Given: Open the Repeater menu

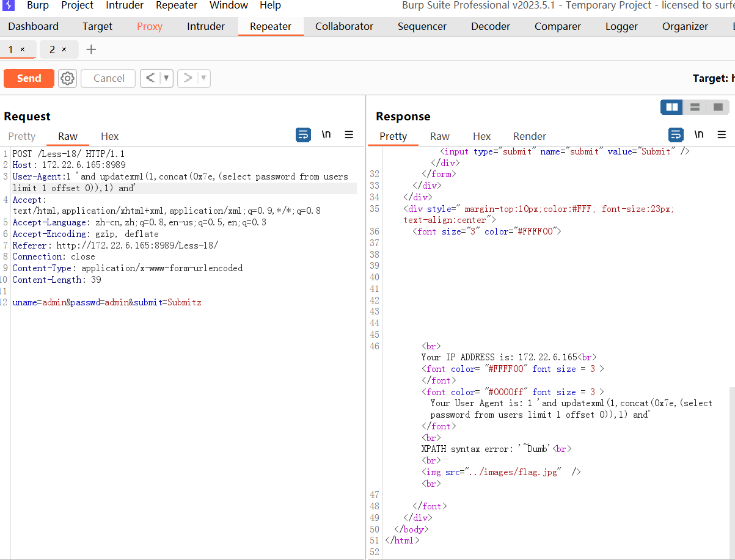Looking at the screenshot, I should coord(177,5).
